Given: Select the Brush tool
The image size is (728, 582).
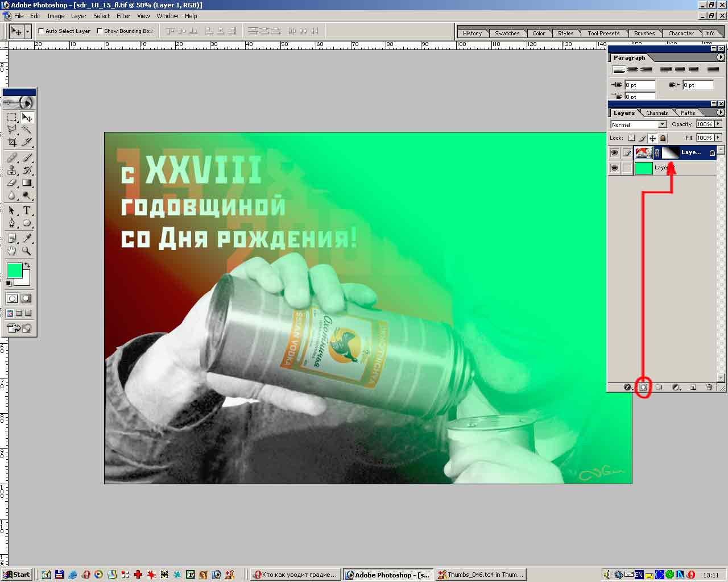Looking at the screenshot, I should pyautogui.click(x=27, y=157).
